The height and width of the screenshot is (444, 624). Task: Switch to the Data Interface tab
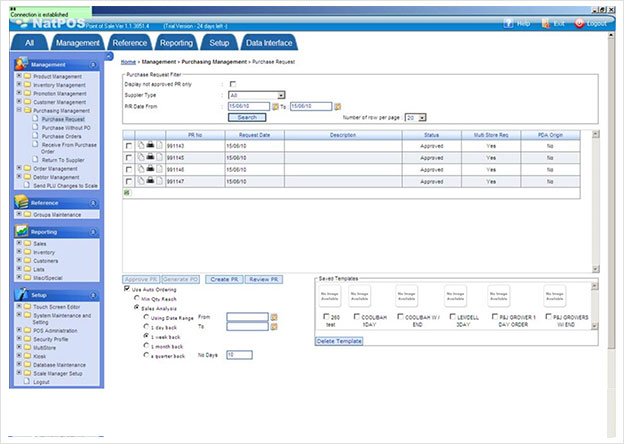[x=269, y=43]
